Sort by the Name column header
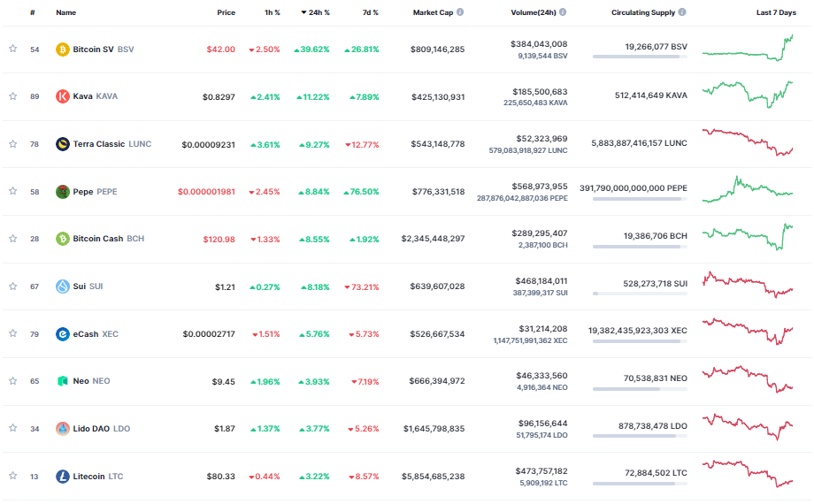 click(x=66, y=12)
